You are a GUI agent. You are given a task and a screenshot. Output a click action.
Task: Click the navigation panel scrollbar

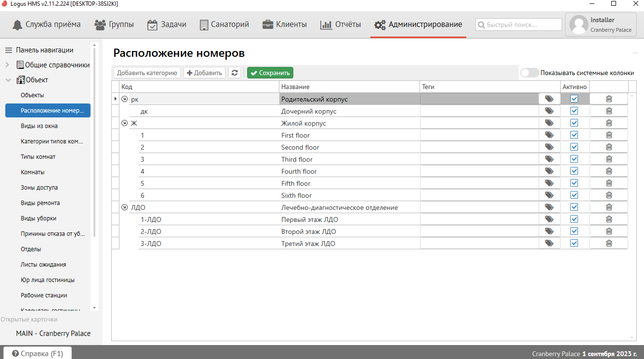point(94,142)
